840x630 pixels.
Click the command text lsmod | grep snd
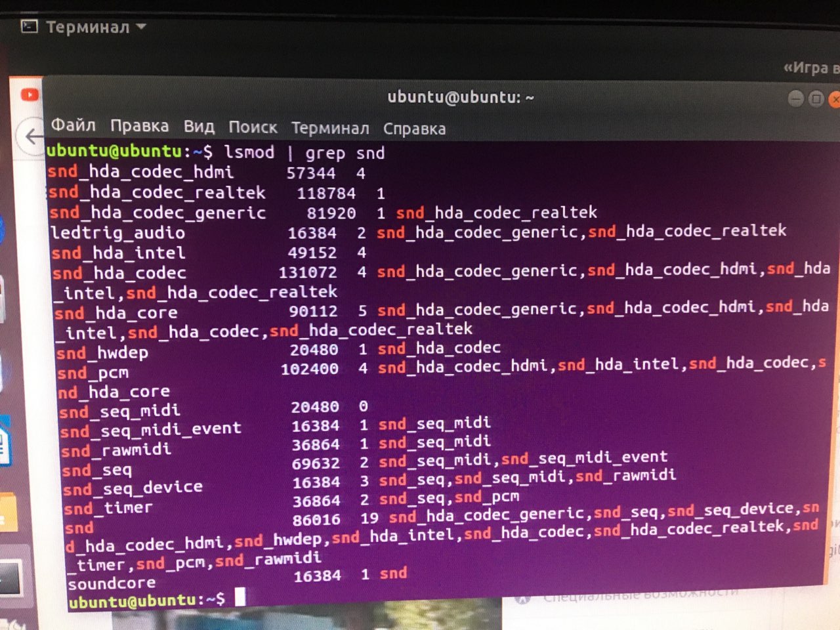[x=304, y=153]
